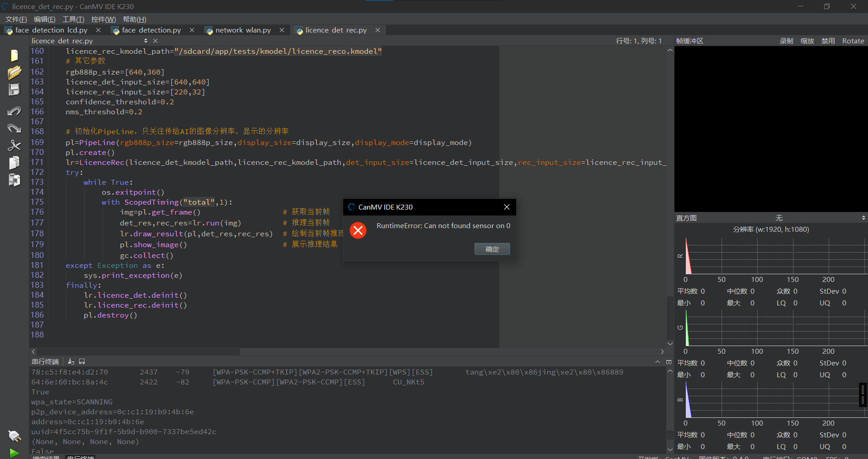This screenshot has width=868, height=459.
Task: Switch to licence det rec.py tab
Action: tap(336, 30)
